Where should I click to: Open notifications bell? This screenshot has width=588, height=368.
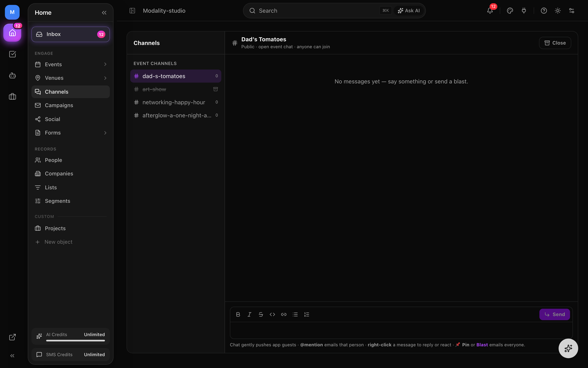click(490, 11)
